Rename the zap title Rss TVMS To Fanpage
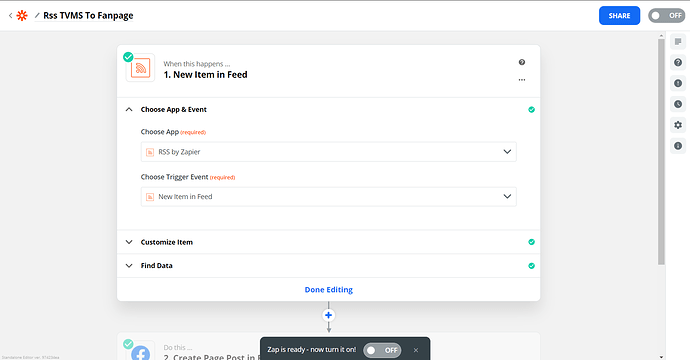690x360 pixels. [88, 15]
